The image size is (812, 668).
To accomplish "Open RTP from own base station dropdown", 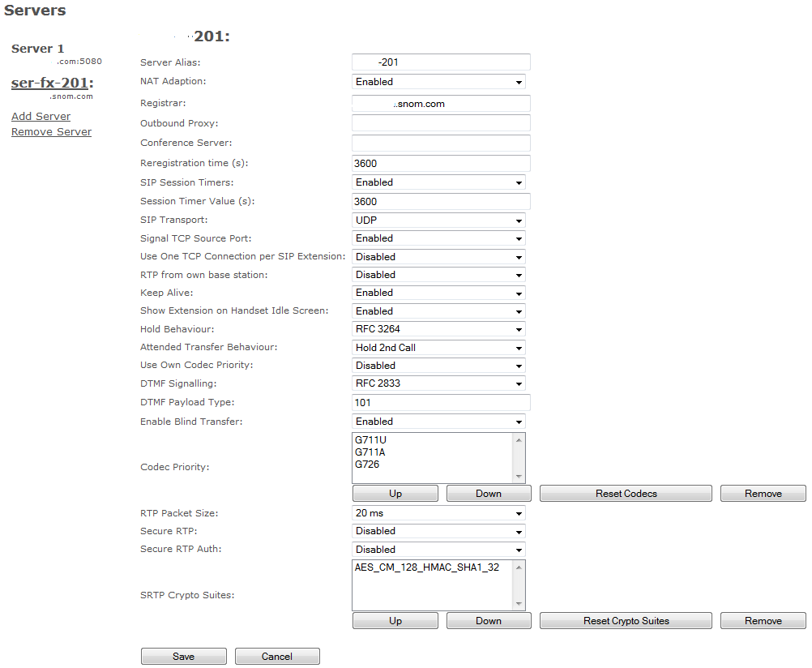I will (438, 275).
